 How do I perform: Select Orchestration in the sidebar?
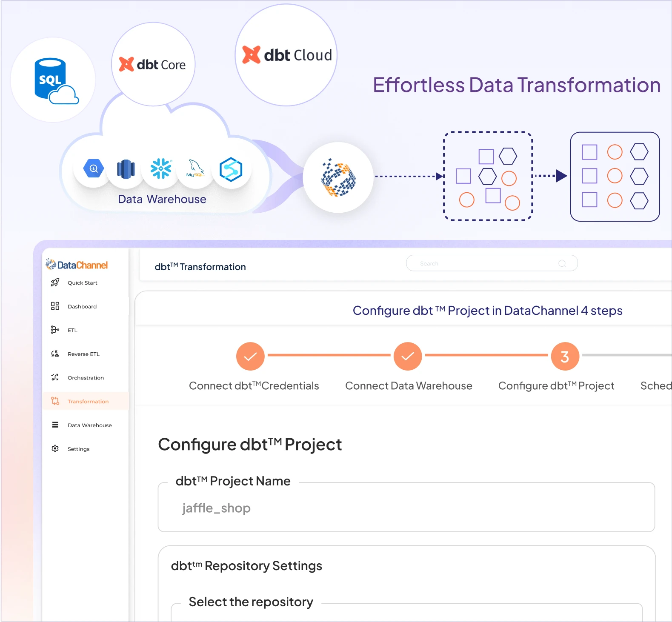[85, 377]
